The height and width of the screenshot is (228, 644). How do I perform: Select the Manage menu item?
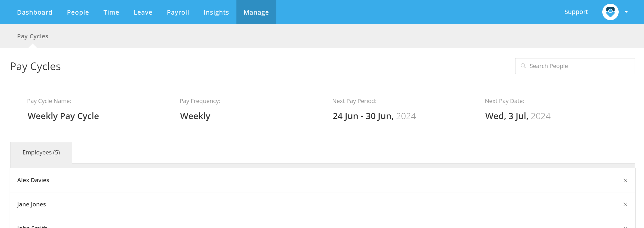256,12
